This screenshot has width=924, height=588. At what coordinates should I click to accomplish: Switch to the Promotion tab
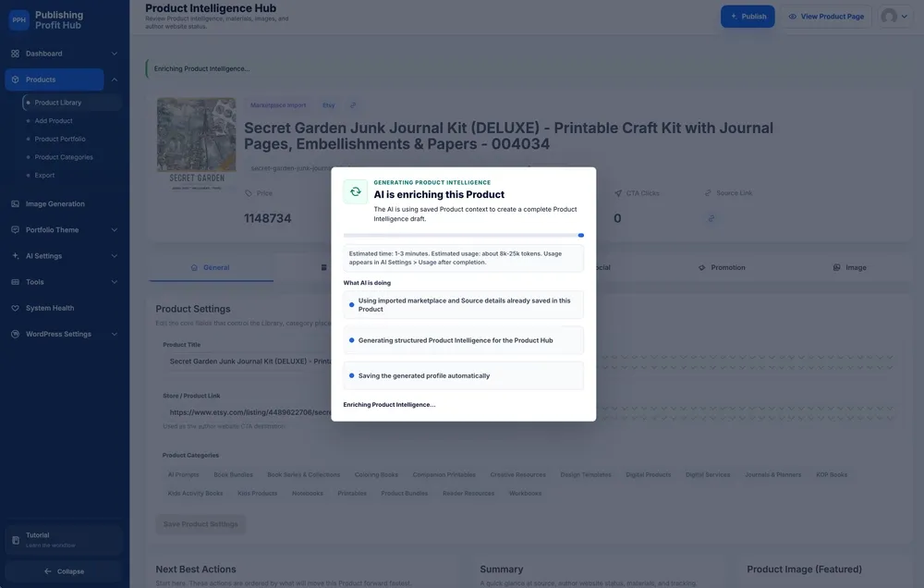click(722, 268)
